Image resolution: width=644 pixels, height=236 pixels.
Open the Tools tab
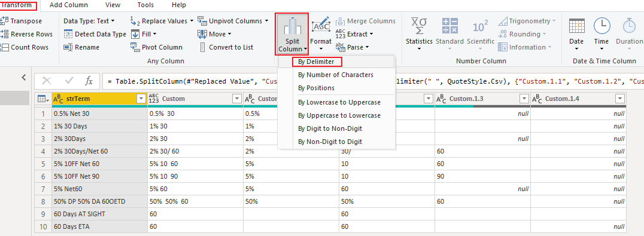pyautogui.click(x=146, y=5)
